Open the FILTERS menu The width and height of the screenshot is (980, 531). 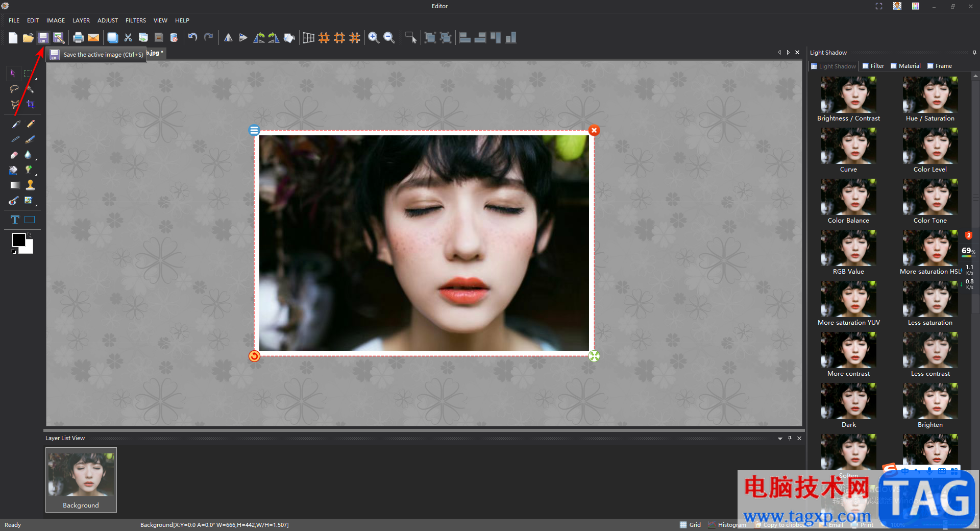pyautogui.click(x=136, y=20)
